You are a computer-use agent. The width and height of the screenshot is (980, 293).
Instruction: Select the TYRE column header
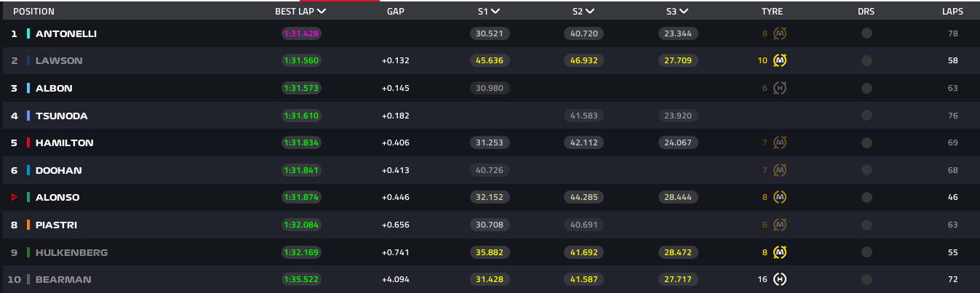(x=772, y=12)
